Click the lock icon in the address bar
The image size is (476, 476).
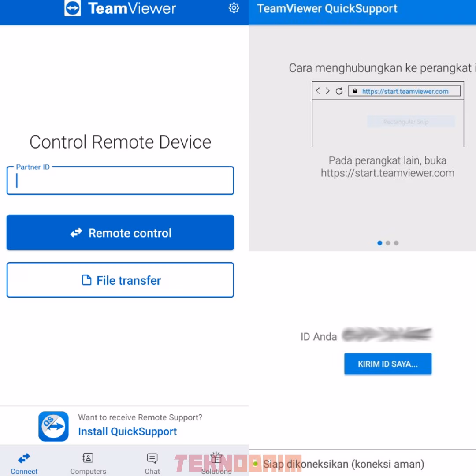pos(355,91)
